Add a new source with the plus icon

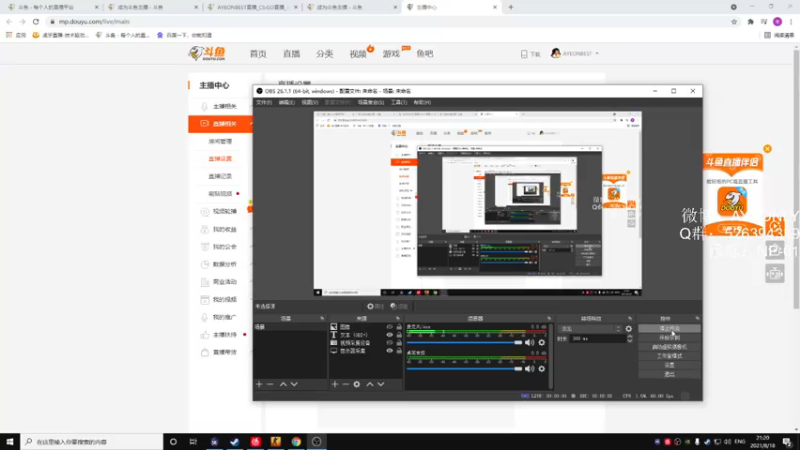click(335, 384)
